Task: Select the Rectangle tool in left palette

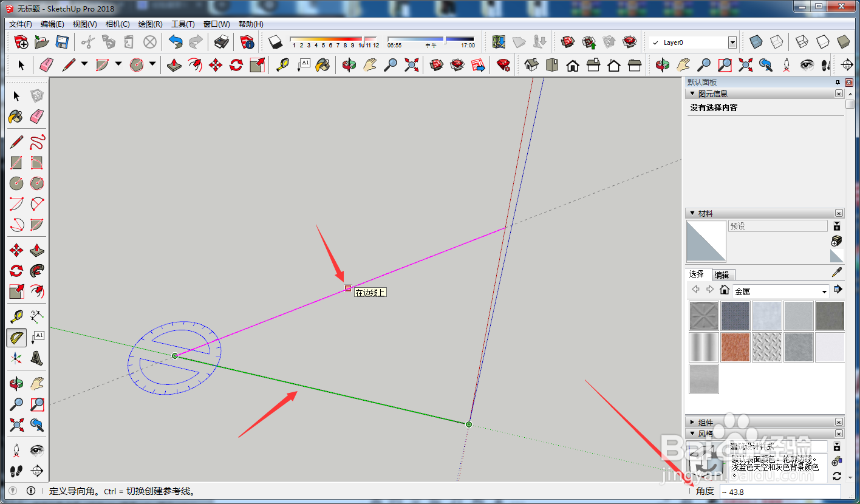Action: (x=16, y=163)
